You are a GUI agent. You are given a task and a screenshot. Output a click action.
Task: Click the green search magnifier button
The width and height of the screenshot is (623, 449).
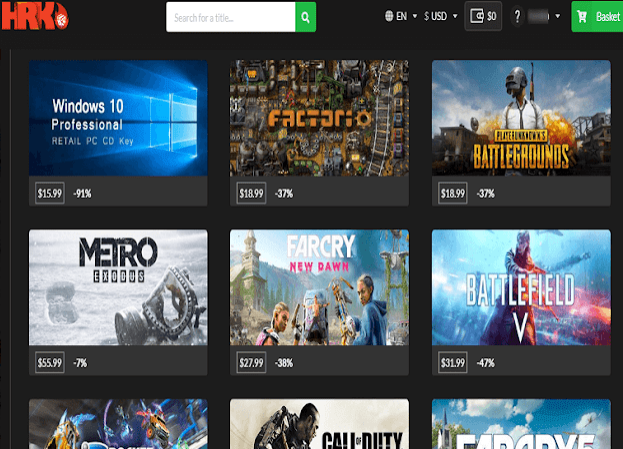pos(306,17)
